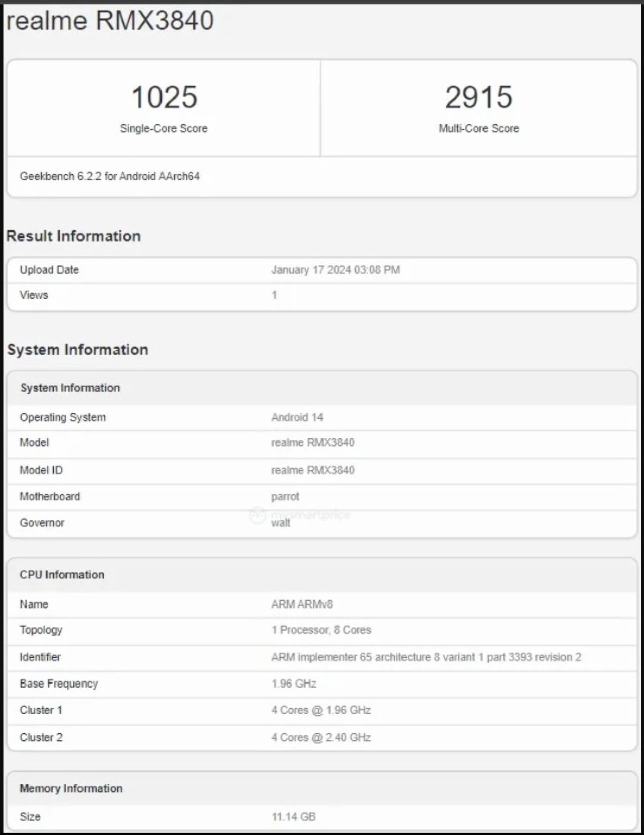Click the Single-Core Score label
The image size is (644, 835).
pyautogui.click(x=164, y=128)
